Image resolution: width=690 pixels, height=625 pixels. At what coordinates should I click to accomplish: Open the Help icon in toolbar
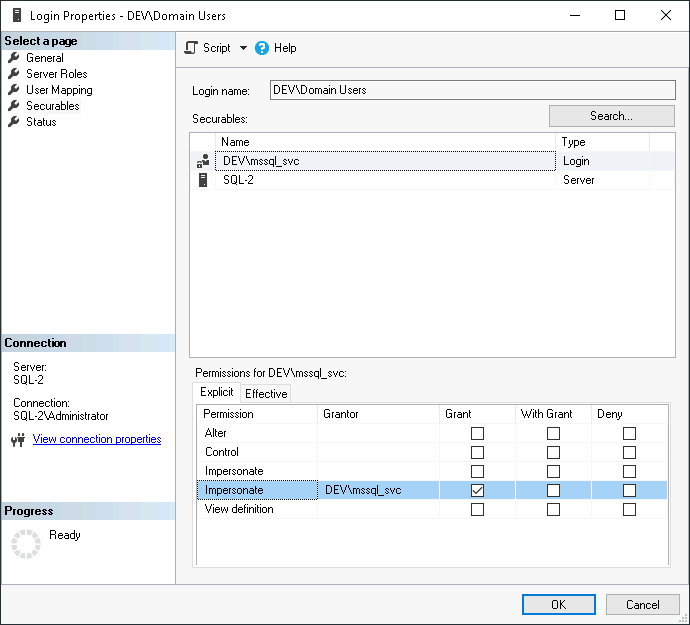pos(262,48)
